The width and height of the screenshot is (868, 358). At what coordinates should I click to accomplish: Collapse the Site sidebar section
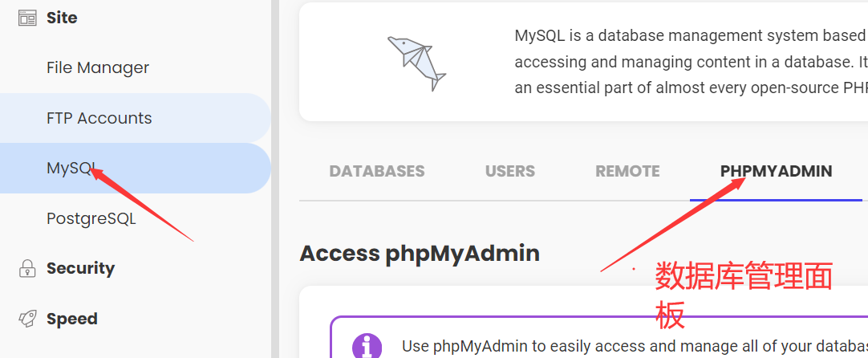(62, 18)
